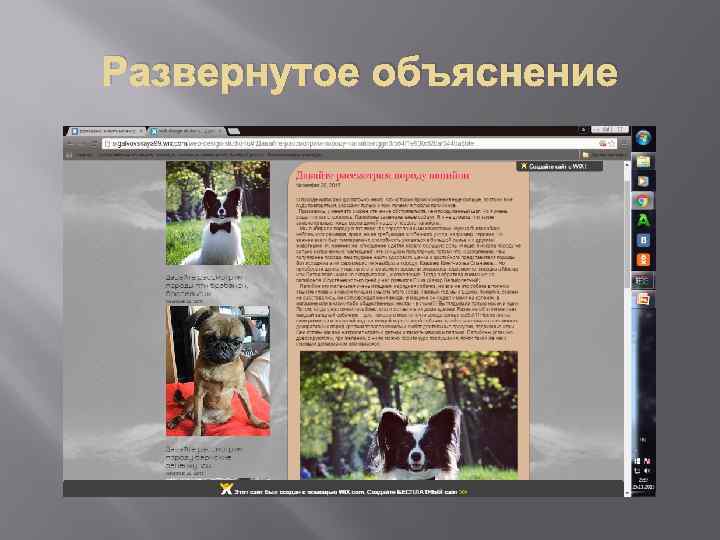This screenshot has height=540, width=720.
Task: Click the Wix create-site badge at top right
Action: point(559,166)
